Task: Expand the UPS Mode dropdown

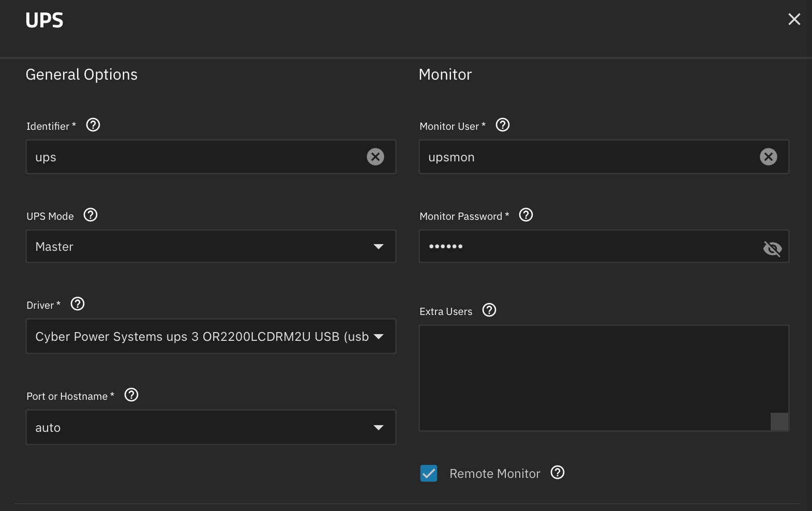Action: coord(211,246)
